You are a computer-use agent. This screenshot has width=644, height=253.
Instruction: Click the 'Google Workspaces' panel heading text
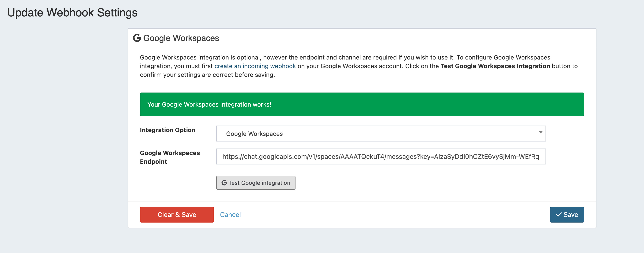tap(181, 38)
